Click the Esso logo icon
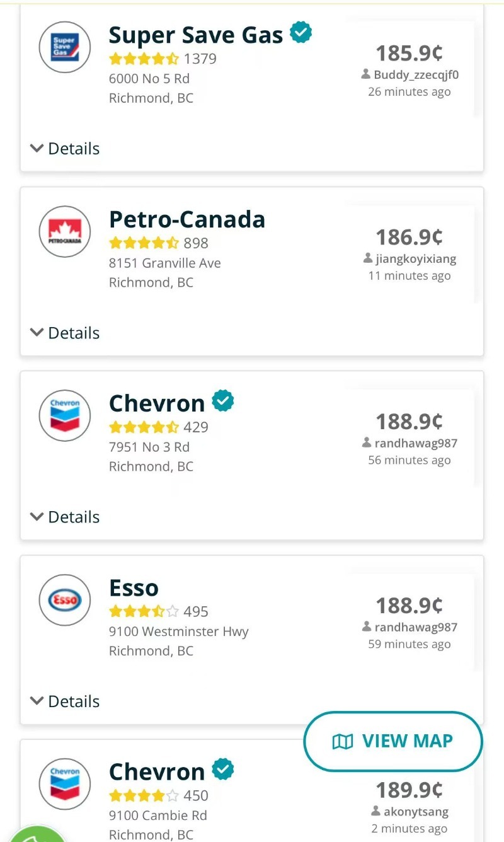 point(65,600)
